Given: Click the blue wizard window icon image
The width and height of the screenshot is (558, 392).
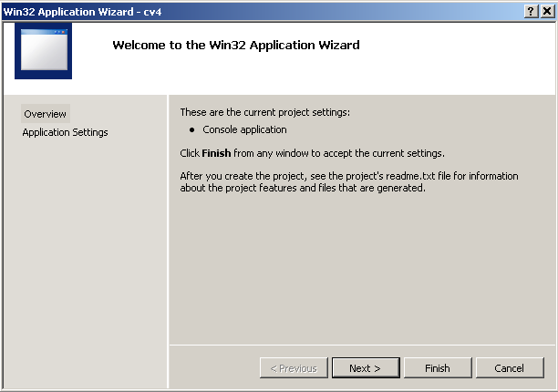Looking at the screenshot, I should pos(43,51).
